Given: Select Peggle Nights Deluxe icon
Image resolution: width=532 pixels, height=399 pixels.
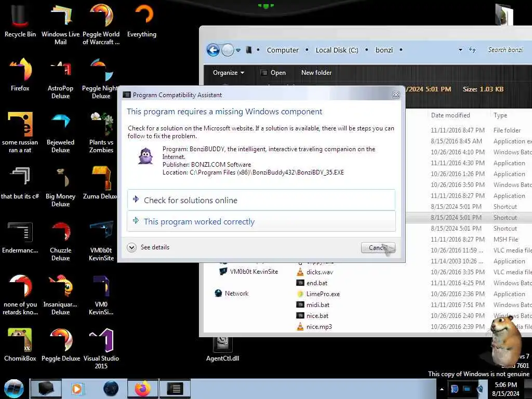Looking at the screenshot, I should pyautogui.click(x=100, y=79).
